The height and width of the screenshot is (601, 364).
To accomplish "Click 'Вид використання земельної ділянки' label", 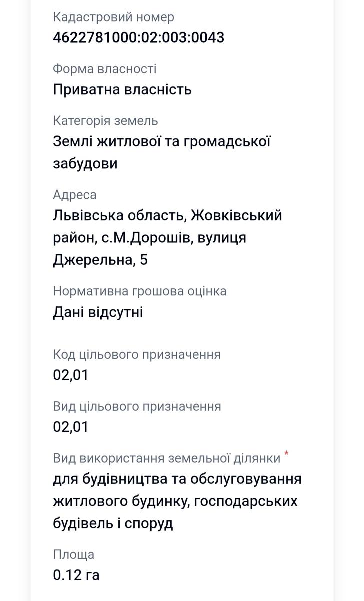I will tap(167, 458).
